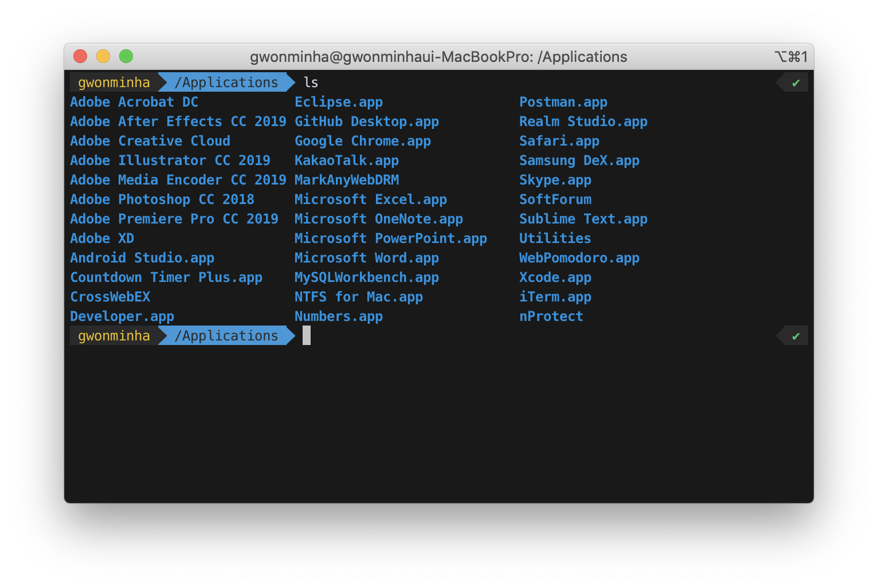Select Adobe Premiere Pro CC 2019 entry
The width and height of the screenshot is (878, 588).
[x=174, y=219]
